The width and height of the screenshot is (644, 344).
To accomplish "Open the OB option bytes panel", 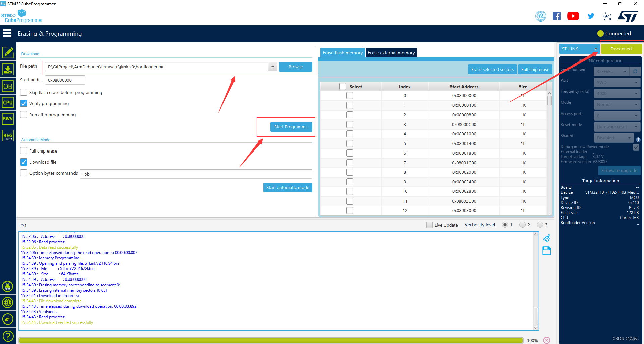I will pos(8,86).
